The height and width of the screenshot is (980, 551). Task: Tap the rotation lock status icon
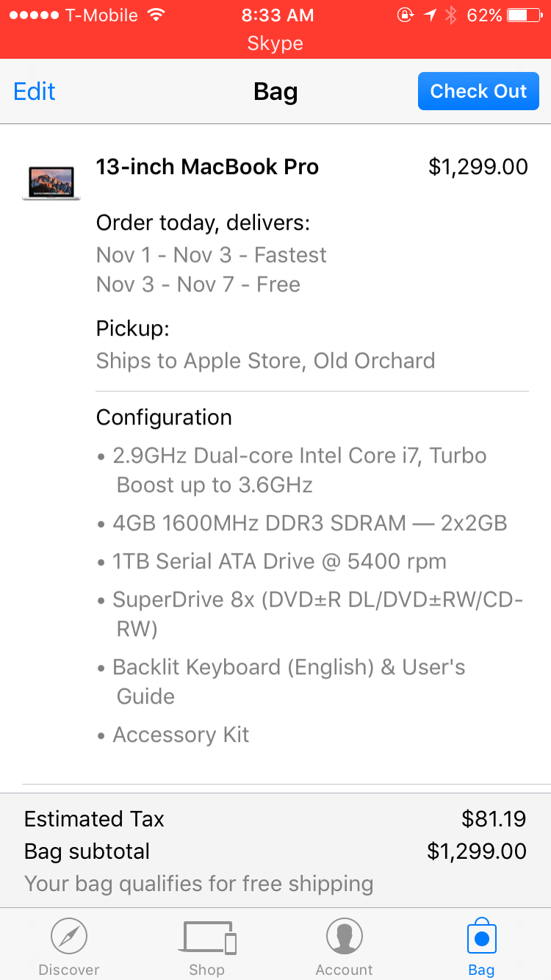tap(406, 15)
